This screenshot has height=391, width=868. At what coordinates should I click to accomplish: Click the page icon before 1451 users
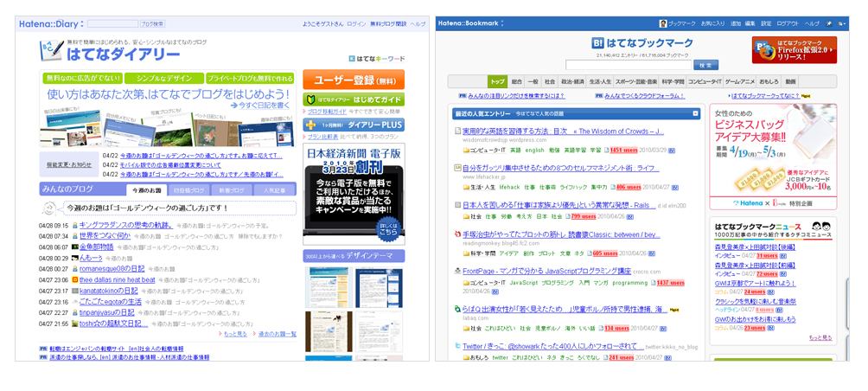pyautogui.click(x=606, y=151)
